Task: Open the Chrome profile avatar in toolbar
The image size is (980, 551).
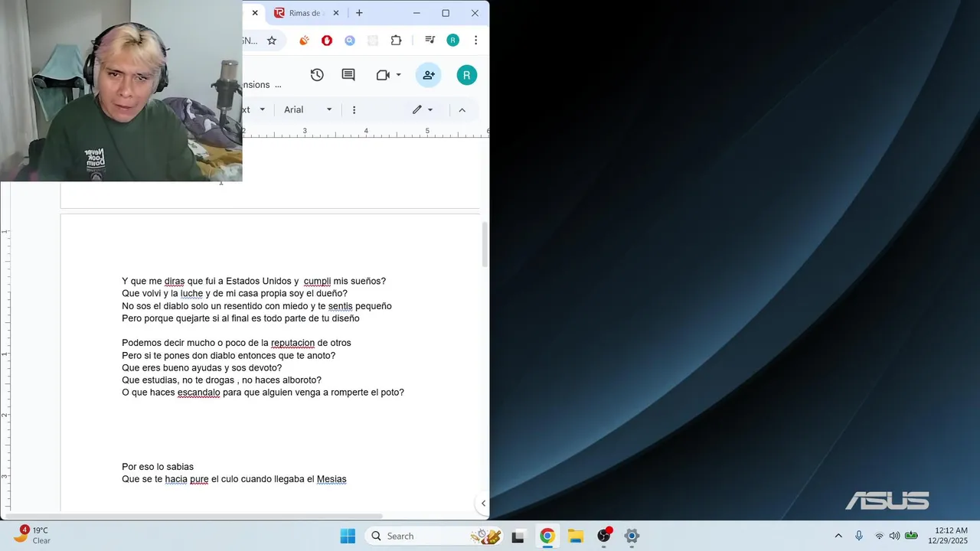Action: (x=453, y=41)
